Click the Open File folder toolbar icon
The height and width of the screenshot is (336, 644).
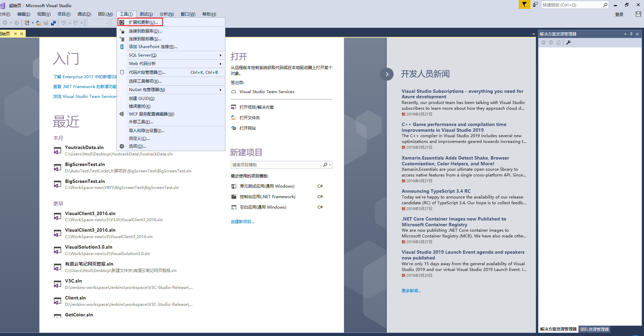[x=39, y=23]
